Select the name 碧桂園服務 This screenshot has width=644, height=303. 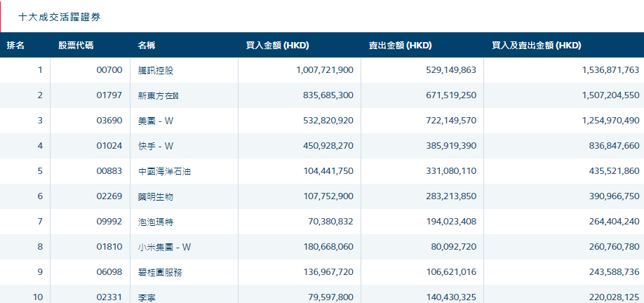point(160,272)
